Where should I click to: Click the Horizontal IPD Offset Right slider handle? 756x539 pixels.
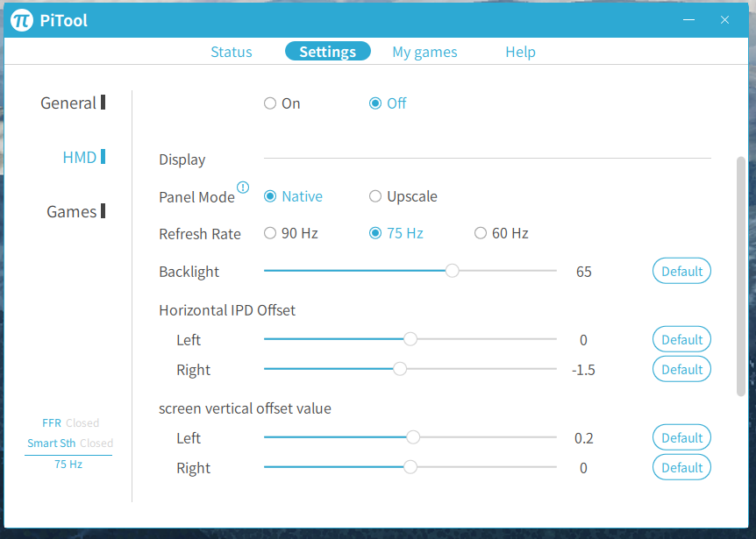(400, 369)
